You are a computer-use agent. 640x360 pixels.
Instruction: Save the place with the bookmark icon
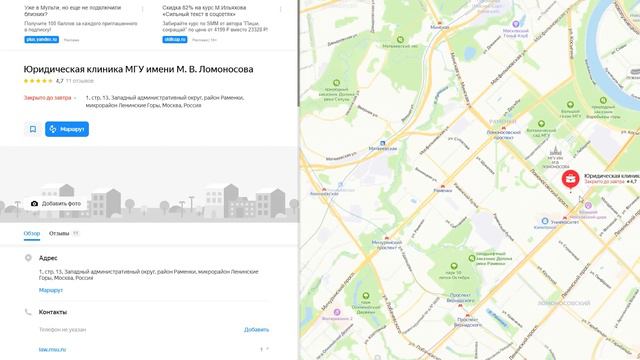33,129
